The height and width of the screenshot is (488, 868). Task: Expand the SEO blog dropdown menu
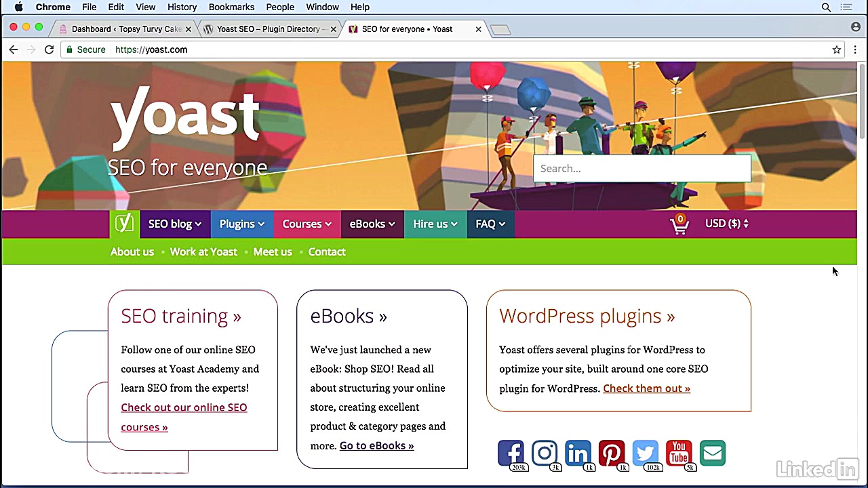click(x=175, y=224)
